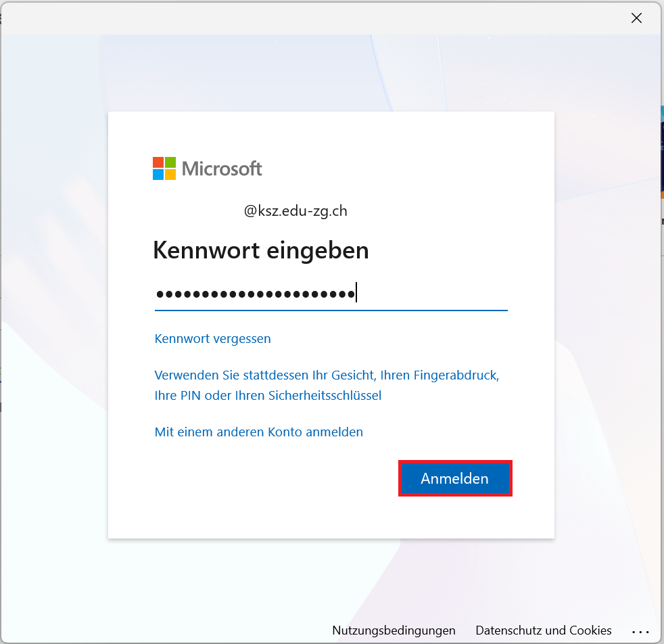Click the blue square of Microsoft logo
The height and width of the screenshot is (644, 664).
158,175
